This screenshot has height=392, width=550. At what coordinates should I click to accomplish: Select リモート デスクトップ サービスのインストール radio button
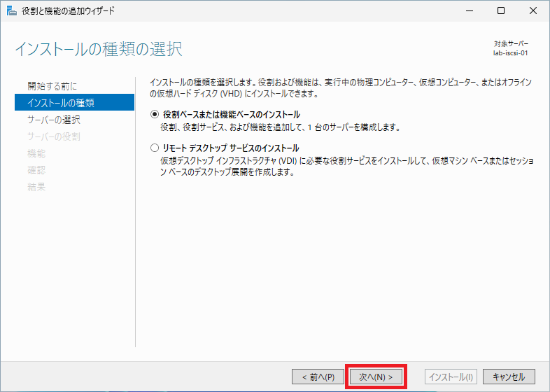(x=155, y=148)
